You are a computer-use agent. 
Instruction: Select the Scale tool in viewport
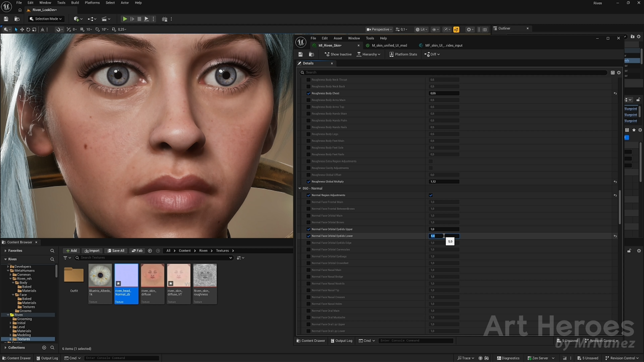34,29
